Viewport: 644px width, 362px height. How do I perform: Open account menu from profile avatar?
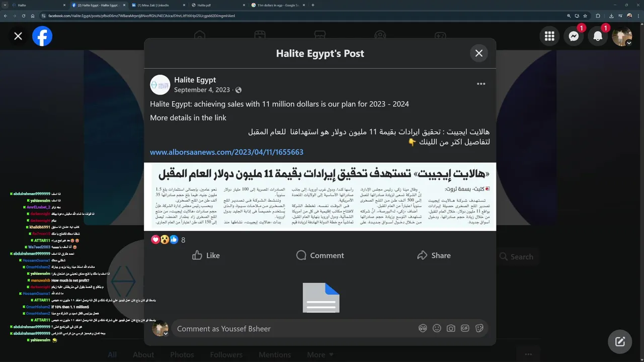[622, 36]
